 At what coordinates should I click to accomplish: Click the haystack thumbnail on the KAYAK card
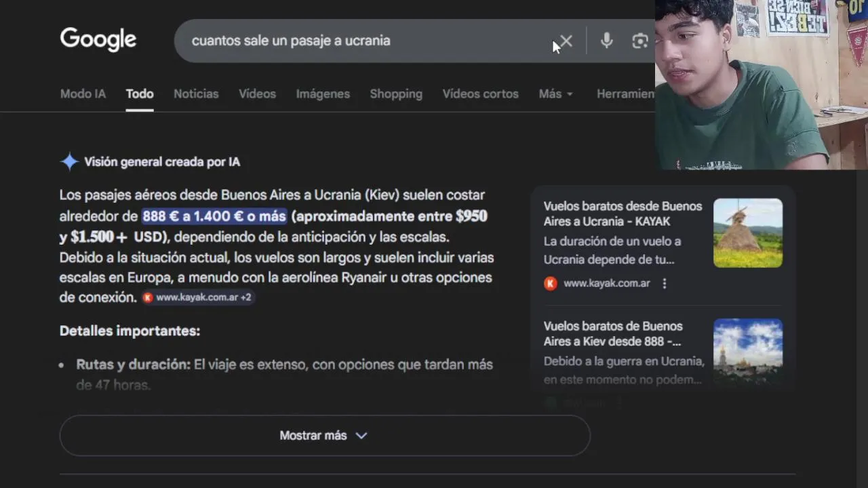tap(748, 232)
